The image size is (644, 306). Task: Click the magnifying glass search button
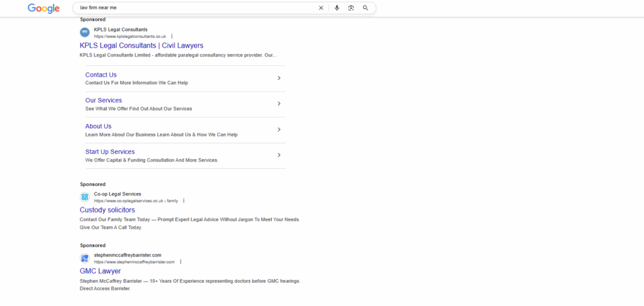pyautogui.click(x=365, y=8)
